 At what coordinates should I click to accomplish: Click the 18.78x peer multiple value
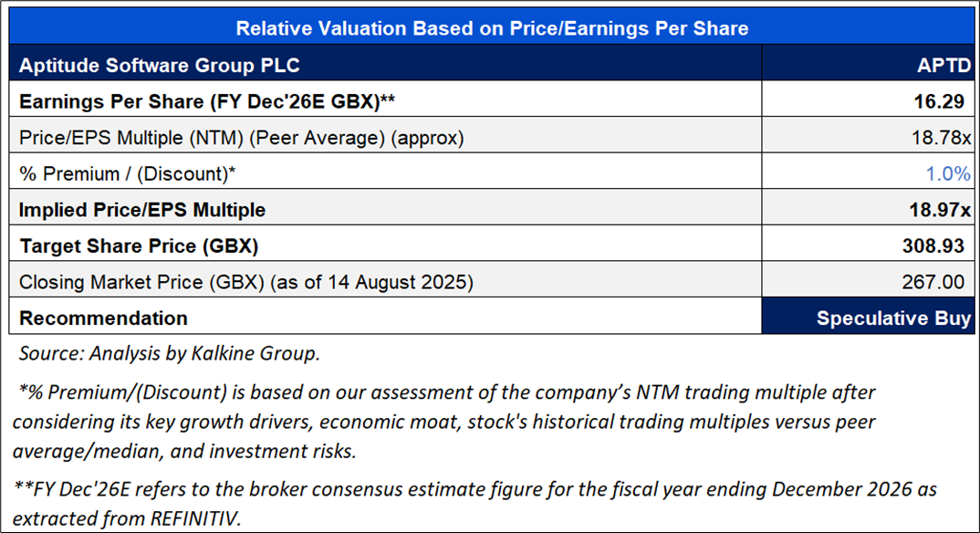[x=944, y=138]
